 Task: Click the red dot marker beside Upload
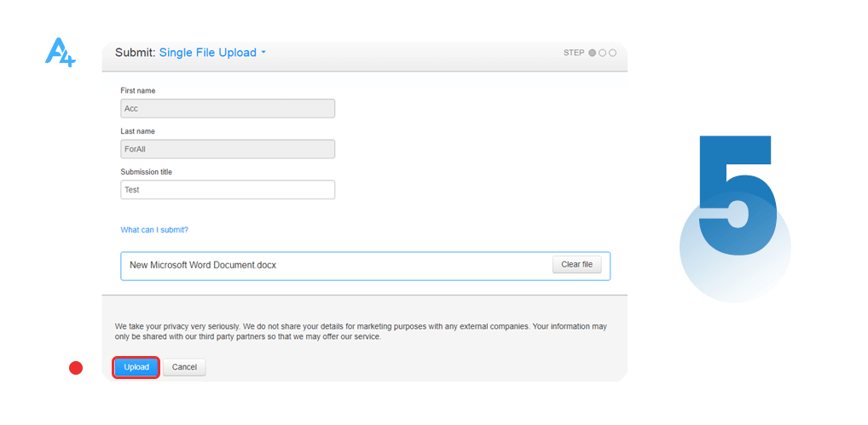click(x=76, y=368)
